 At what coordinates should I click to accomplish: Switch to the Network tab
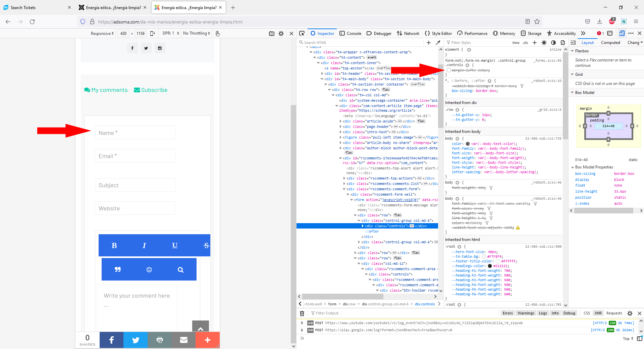pyautogui.click(x=408, y=33)
